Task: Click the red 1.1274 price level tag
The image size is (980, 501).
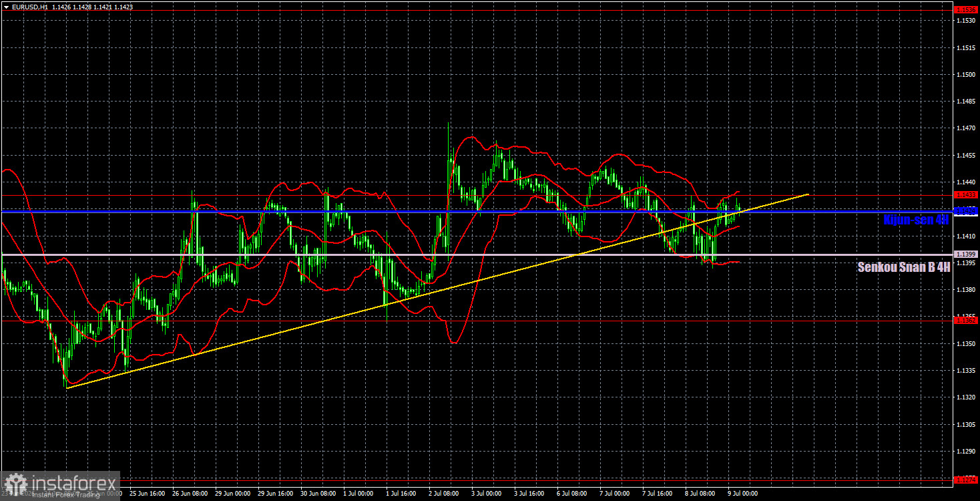Action: click(966, 479)
